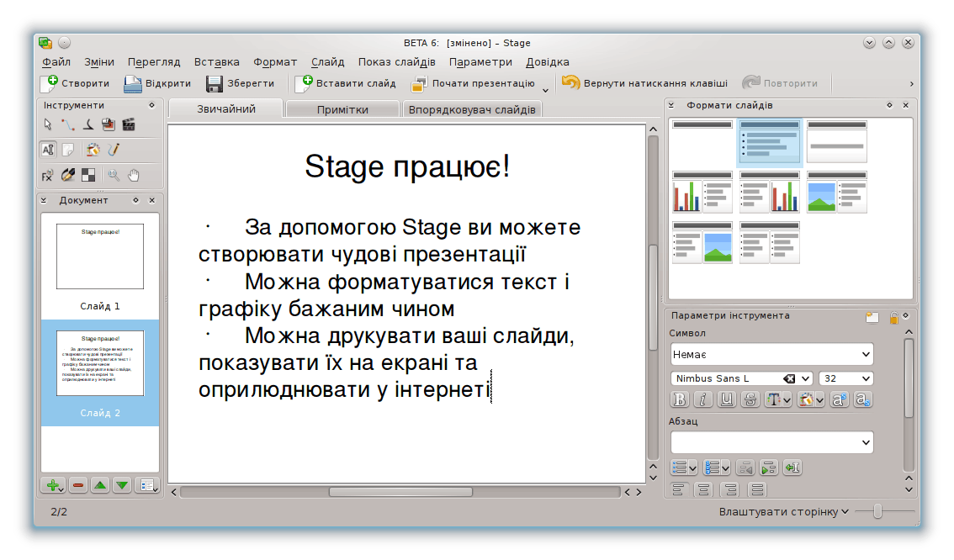Click the zoom slider in status bar

tap(878, 511)
